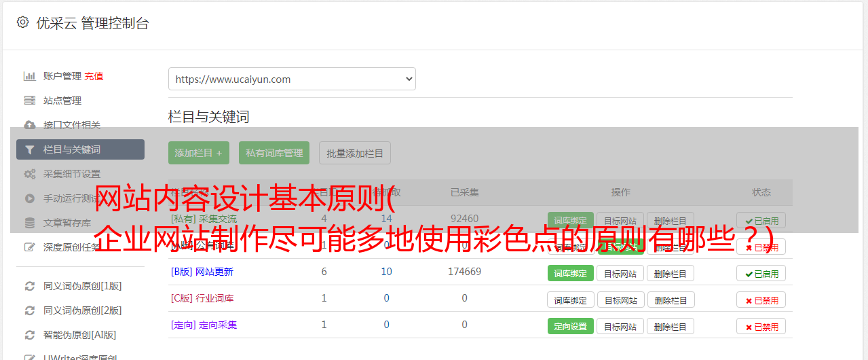Click the 174669 collected count
This screenshot has width=868, height=360.
tap(465, 272)
